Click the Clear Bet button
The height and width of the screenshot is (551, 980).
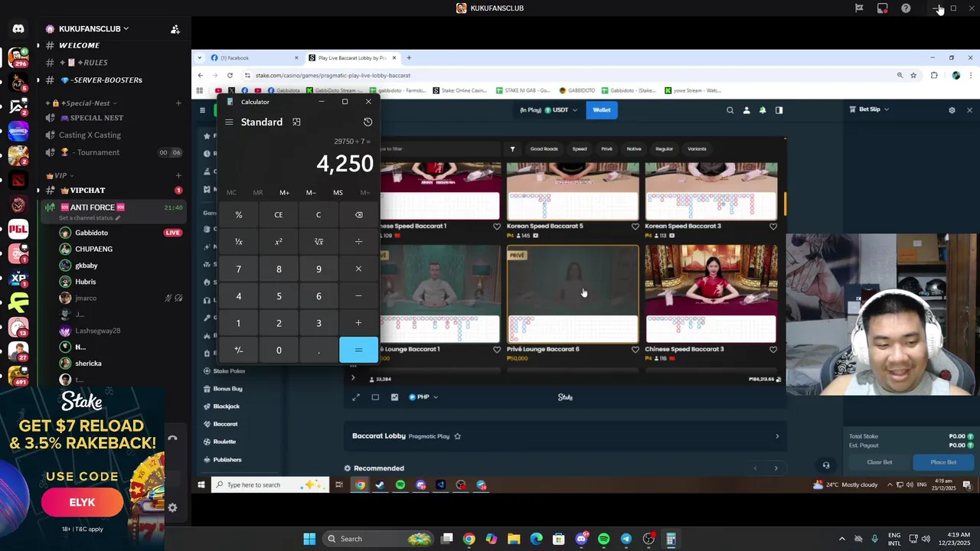point(879,462)
